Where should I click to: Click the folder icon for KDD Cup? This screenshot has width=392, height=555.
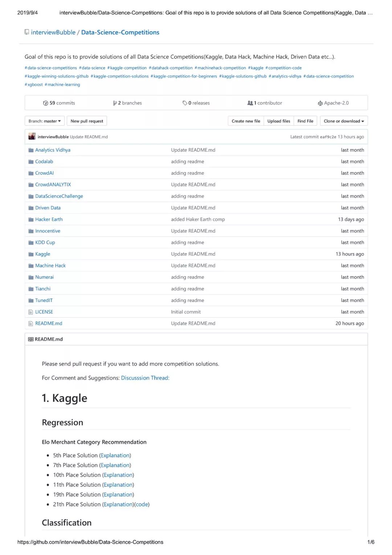(x=31, y=243)
